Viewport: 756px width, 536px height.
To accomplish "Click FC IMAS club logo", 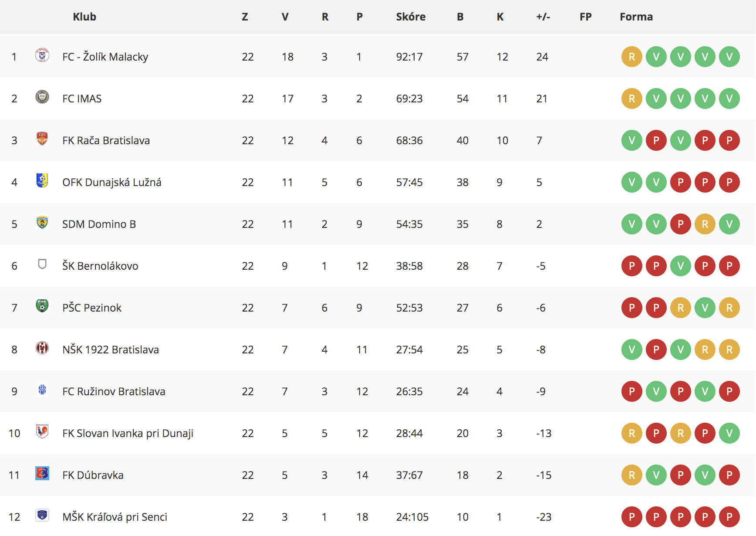I will (42, 97).
